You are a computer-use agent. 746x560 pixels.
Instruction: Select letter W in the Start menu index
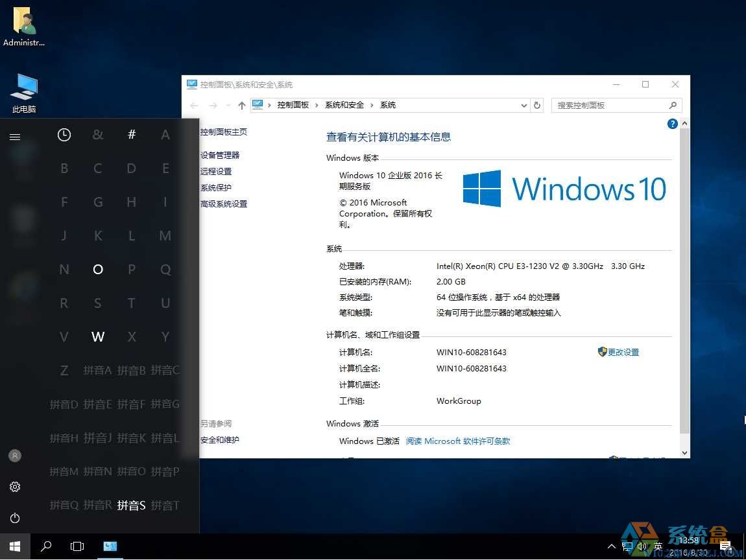coord(97,336)
